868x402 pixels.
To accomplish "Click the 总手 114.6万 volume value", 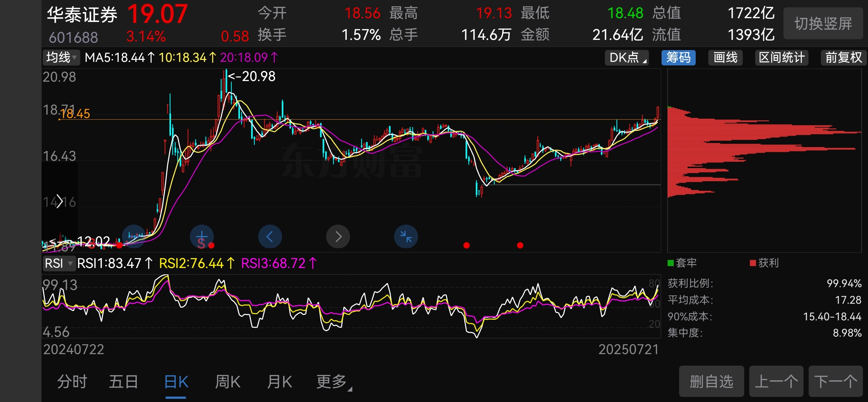I will 486,35.
